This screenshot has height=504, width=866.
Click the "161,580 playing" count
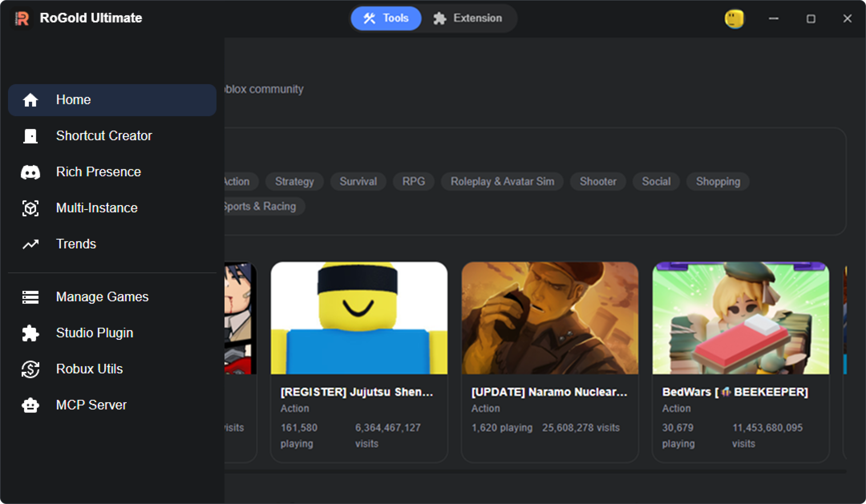299,436
